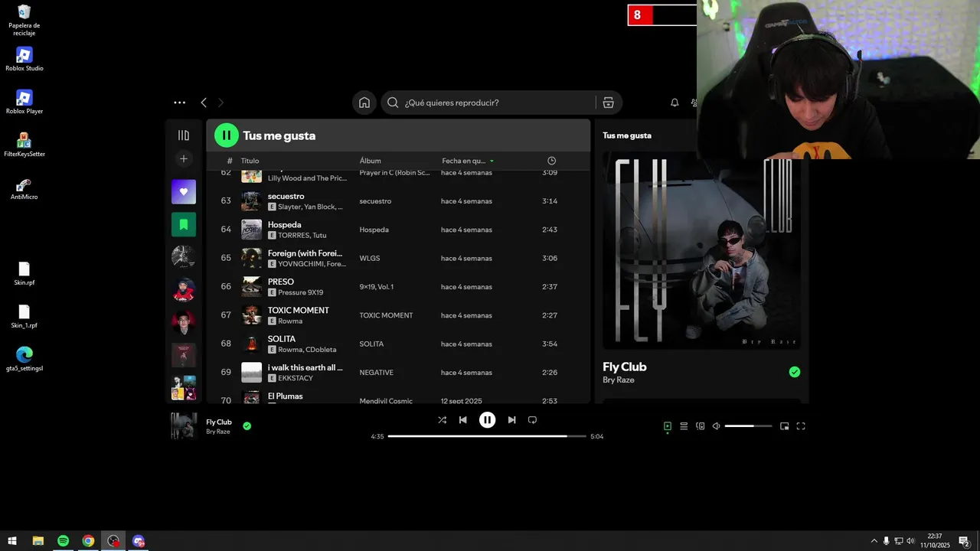Click cover art of track 65 Foreign
Screen dimensions: 980x551
click(252, 258)
